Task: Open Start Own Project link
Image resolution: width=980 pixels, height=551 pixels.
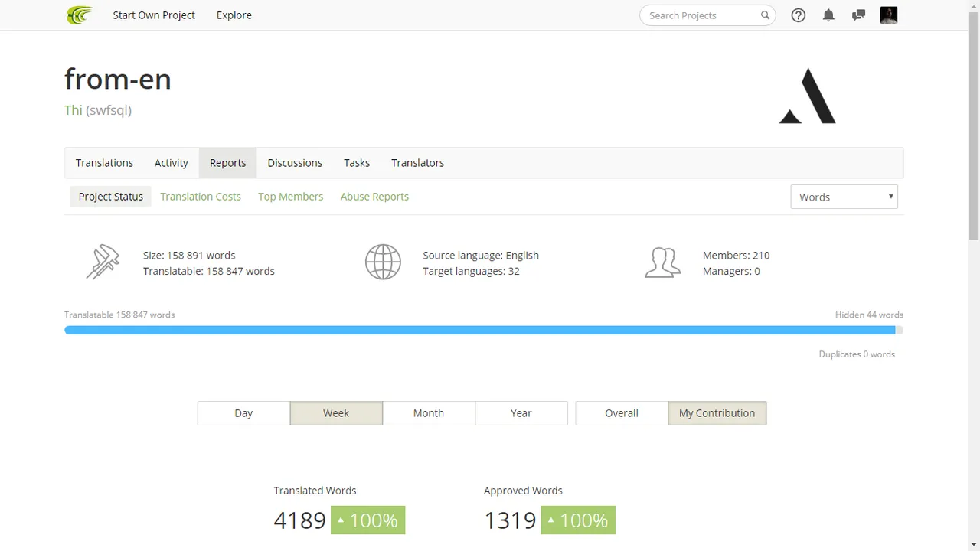Action: (154, 15)
